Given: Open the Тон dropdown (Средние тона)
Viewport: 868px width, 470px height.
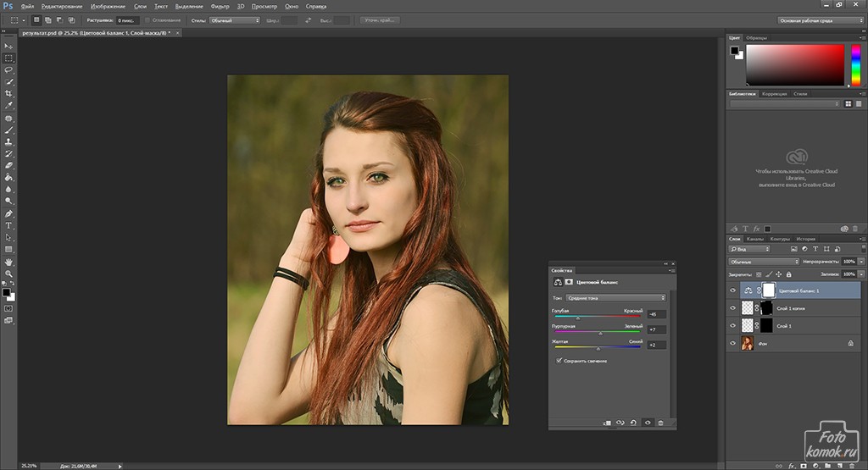Looking at the screenshot, I should pyautogui.click(x=615, y=298).
